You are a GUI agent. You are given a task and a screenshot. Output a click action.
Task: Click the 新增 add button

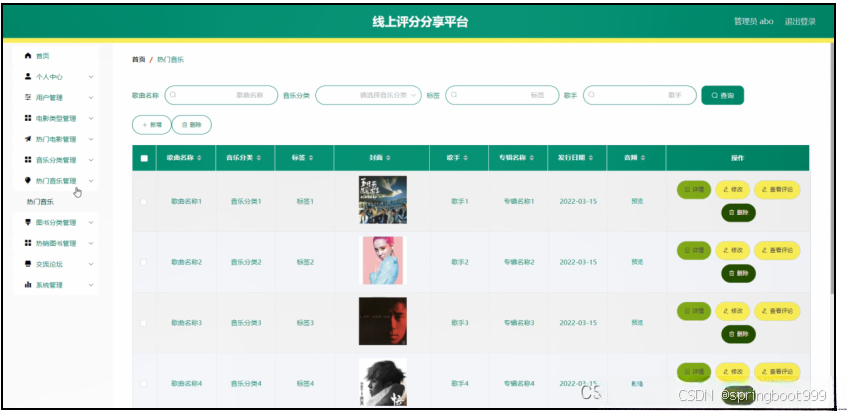click(152, 125)
